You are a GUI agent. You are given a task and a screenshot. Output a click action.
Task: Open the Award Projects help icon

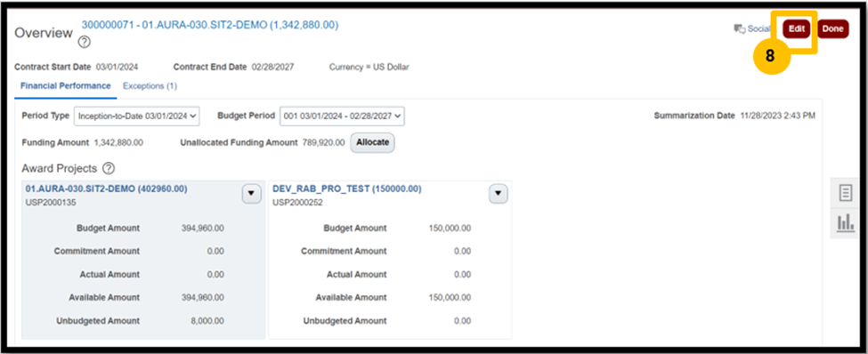tap(109, 168)
